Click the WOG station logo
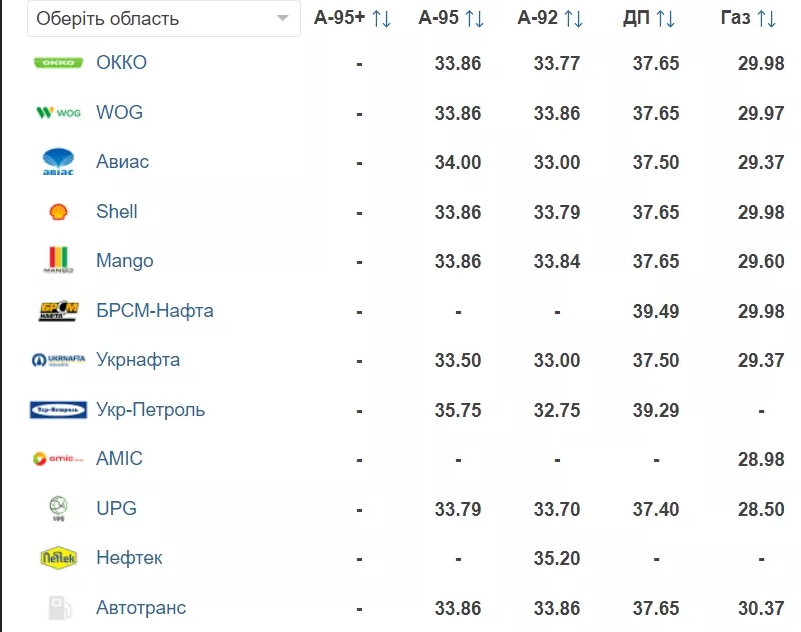This screenshot has height=632, width=801. click(58, 113)
